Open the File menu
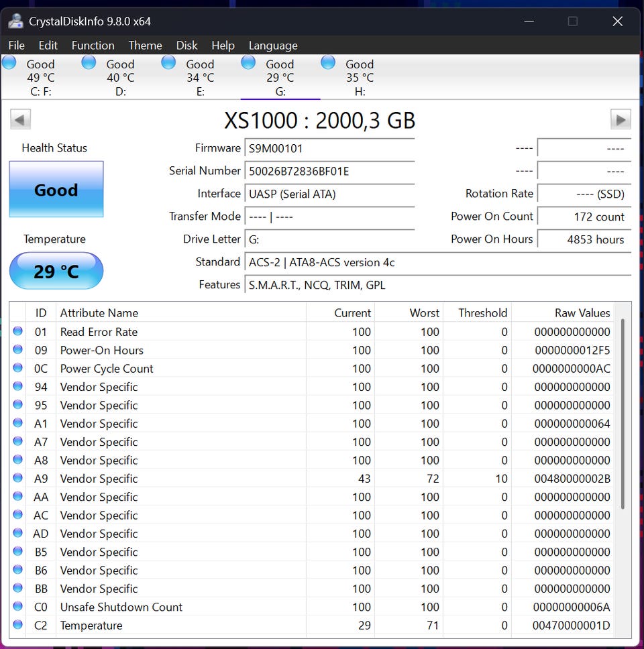Image resolution: width=644 pixels, height=649 pixels. click(x=17, y=46)
